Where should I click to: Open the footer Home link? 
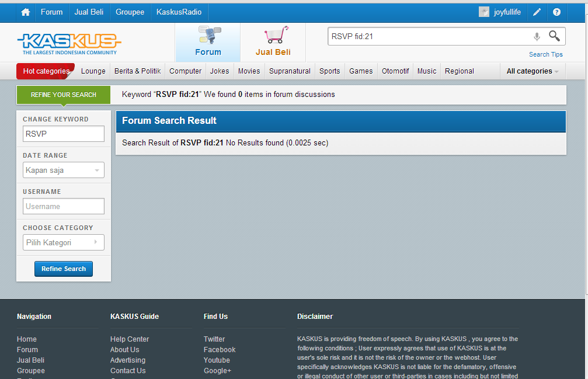[27, 339]
